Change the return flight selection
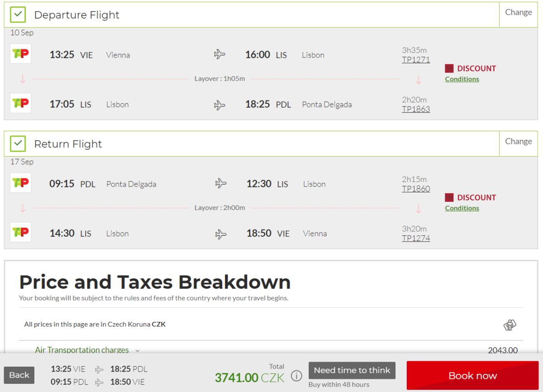 click(518, 142)
